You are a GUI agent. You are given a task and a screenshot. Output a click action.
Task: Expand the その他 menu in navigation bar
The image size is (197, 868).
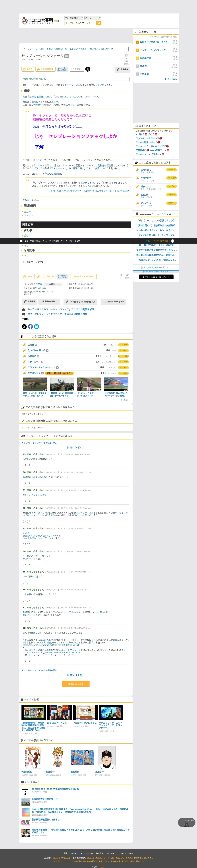point(79,241)
